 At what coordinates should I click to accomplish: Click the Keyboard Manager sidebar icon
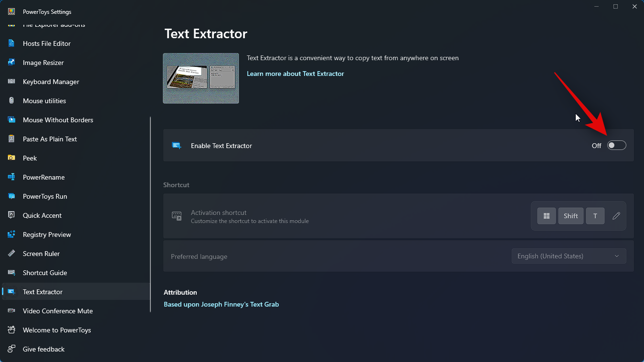click(11, 82)
